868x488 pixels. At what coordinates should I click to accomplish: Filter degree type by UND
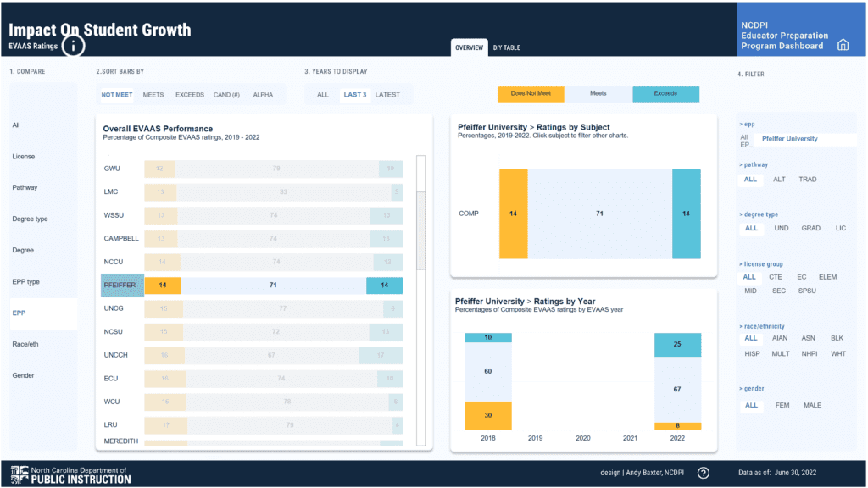(x=782, y=228)
